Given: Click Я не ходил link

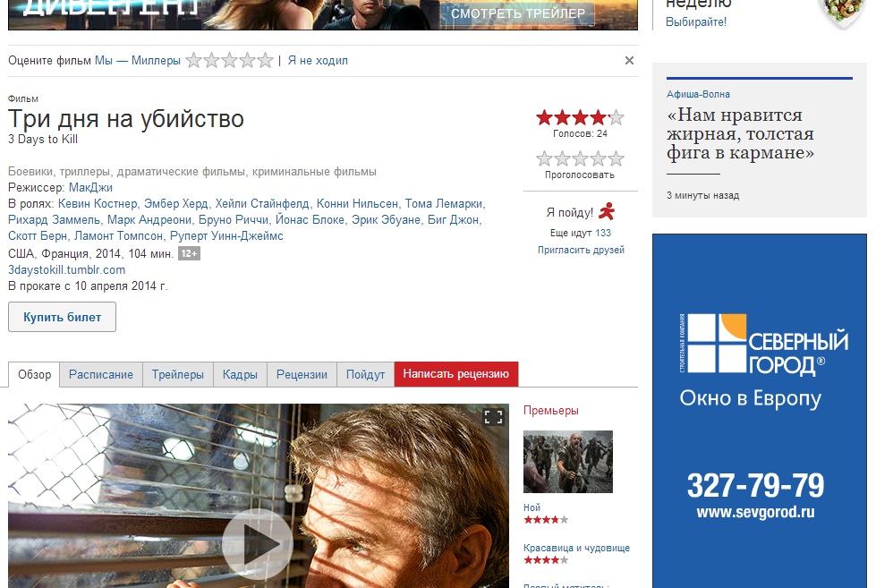Looking at the screenshot, I should (318, 60).
